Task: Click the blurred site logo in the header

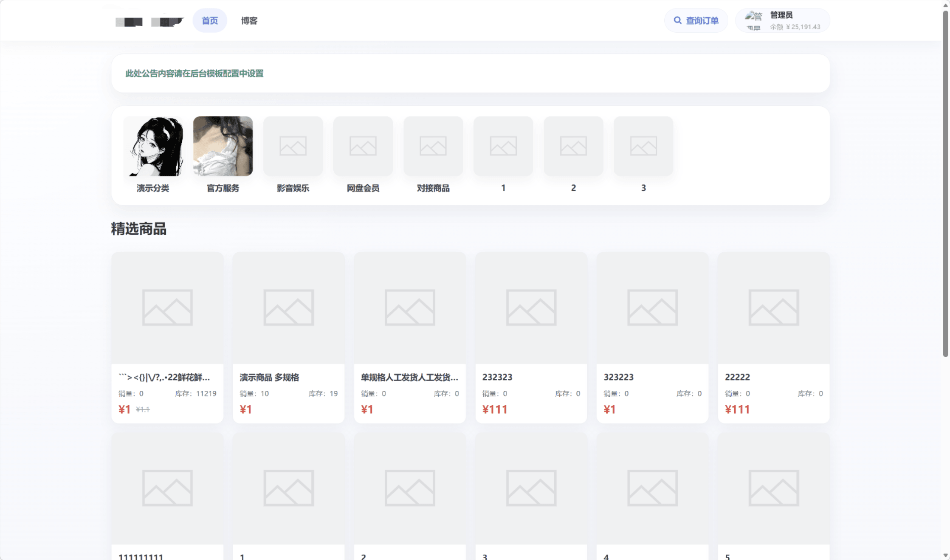Action: coord(149,22)
